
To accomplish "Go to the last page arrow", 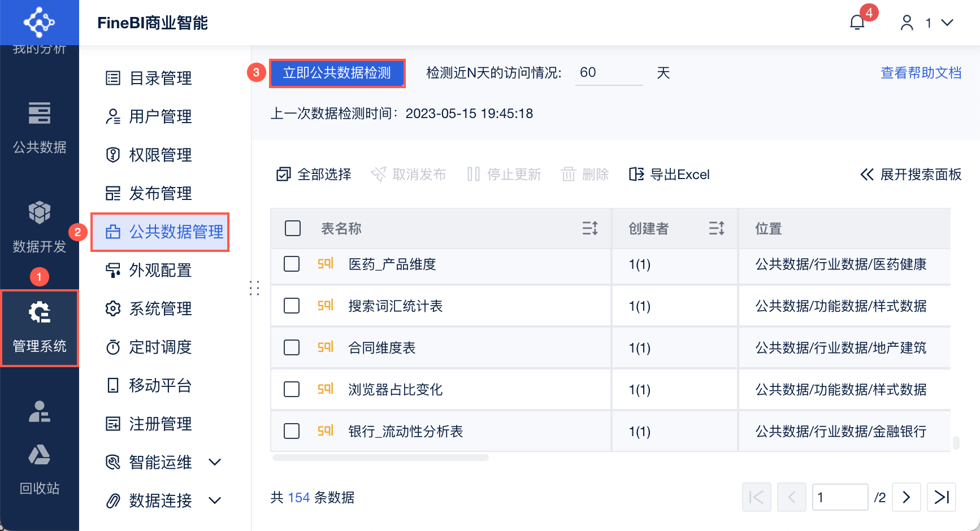I will [942, 497].
